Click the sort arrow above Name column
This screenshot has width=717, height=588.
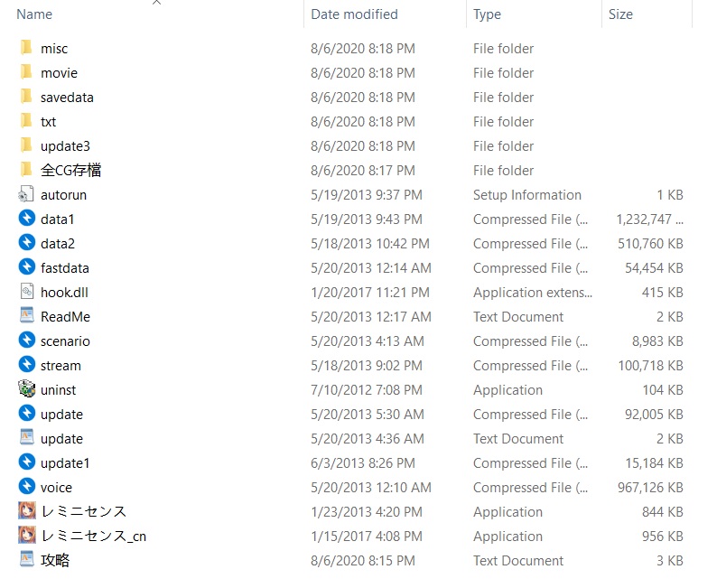156,4
